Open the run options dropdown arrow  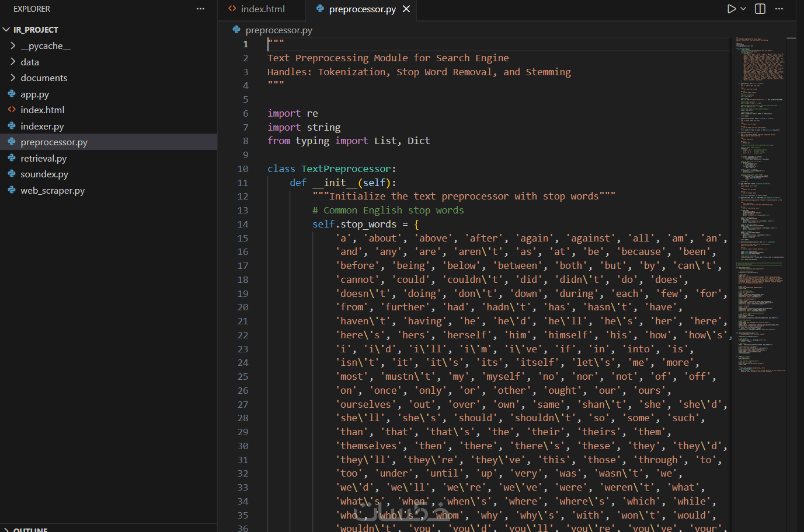click(x=743, y=9)
